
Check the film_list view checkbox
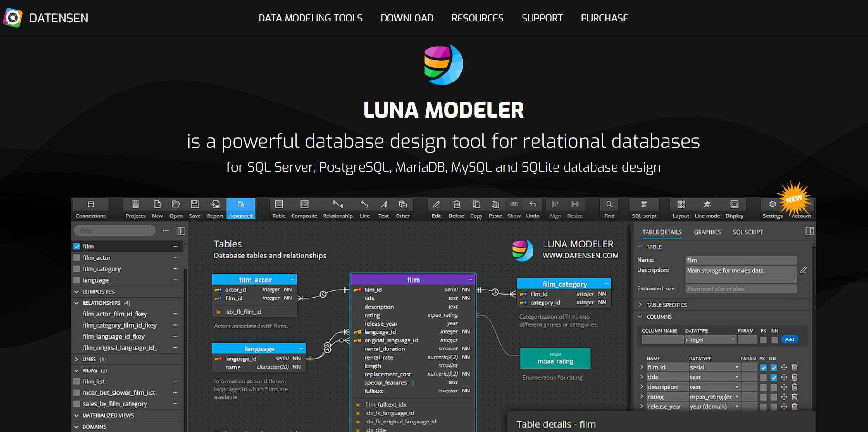click(77, 381)
